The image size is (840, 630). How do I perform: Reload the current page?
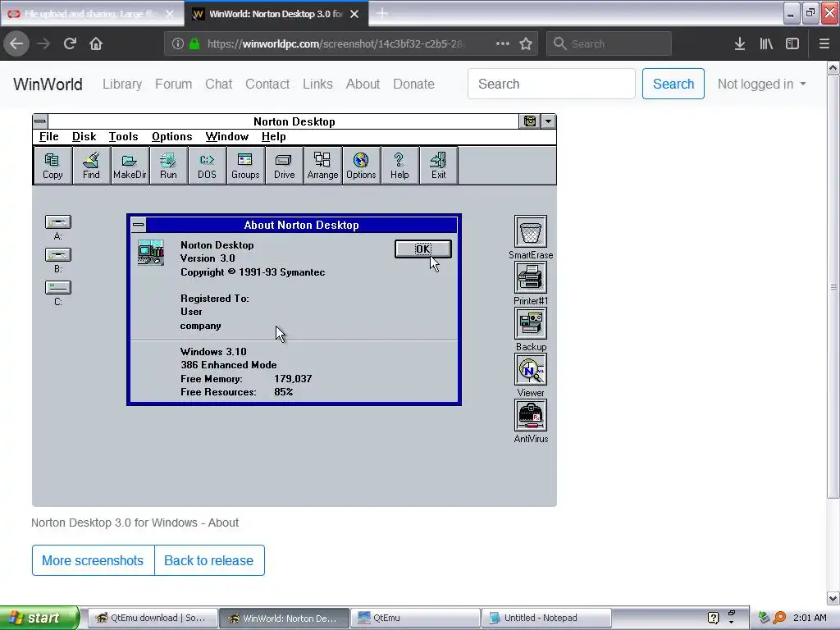[x=70, y=43]
